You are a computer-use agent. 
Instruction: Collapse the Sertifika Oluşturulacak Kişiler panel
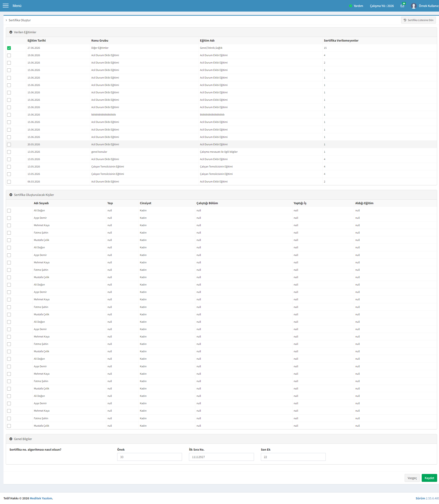(11, 195)
